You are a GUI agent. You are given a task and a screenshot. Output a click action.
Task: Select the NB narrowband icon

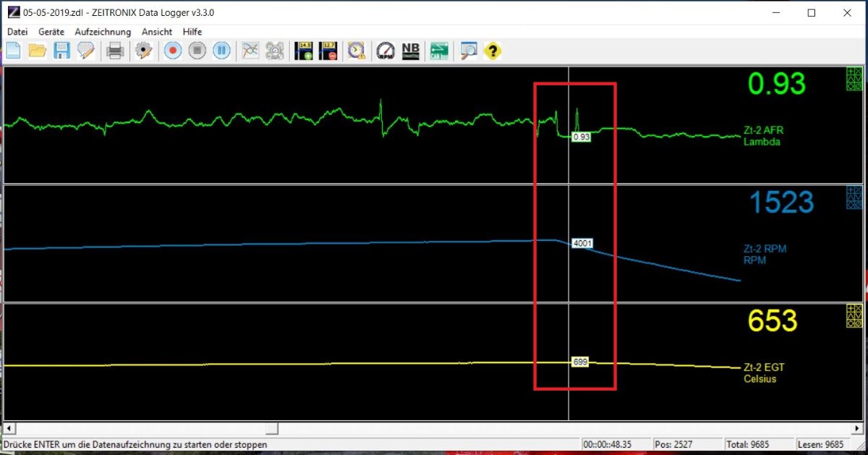pyautogui.click(x=410, y=51)
